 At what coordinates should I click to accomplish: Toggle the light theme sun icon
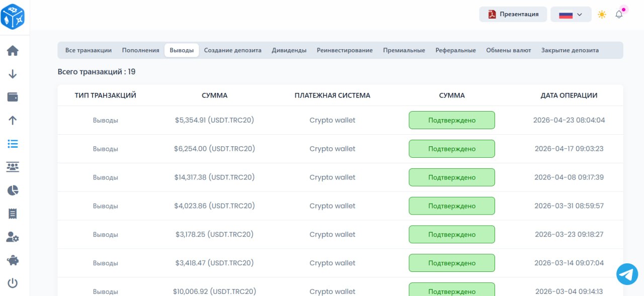[602, 15]
